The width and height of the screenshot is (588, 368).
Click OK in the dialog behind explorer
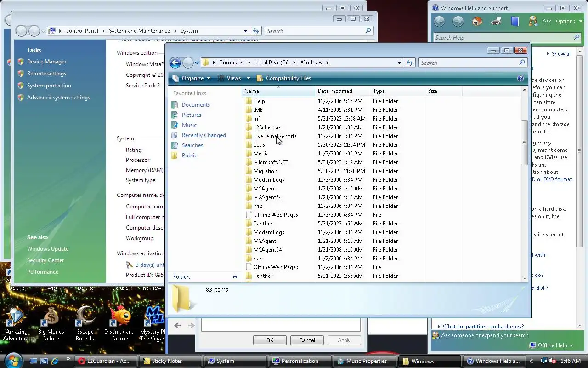coord(270,340)
